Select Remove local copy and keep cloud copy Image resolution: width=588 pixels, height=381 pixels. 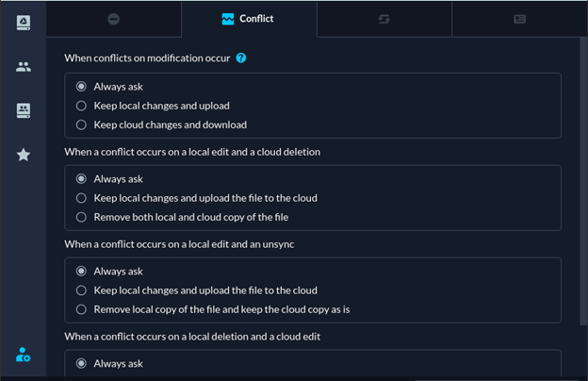click(x=213, y=309)
